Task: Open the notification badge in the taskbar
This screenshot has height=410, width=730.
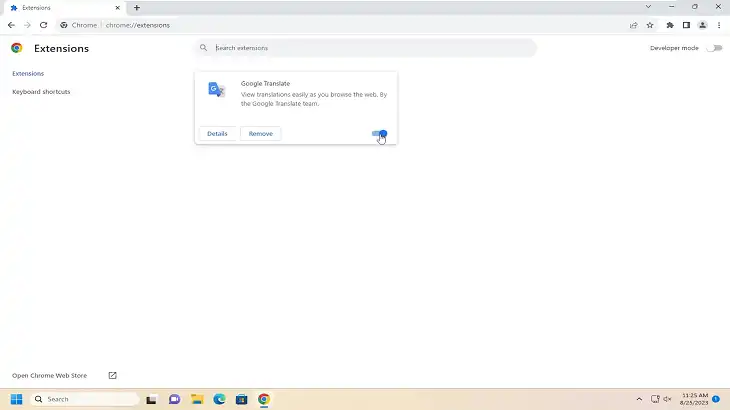Action: [716, 399]
